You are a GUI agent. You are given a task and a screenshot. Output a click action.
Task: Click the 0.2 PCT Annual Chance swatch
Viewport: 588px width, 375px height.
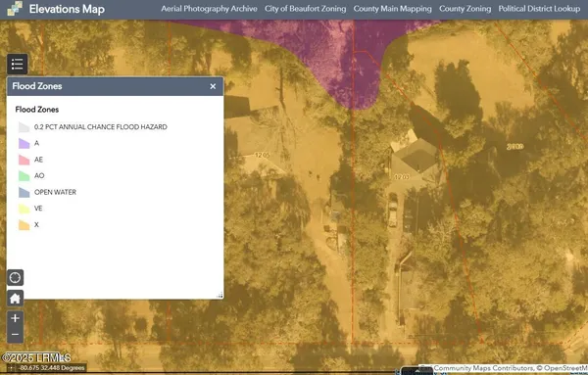pos(24,127)
